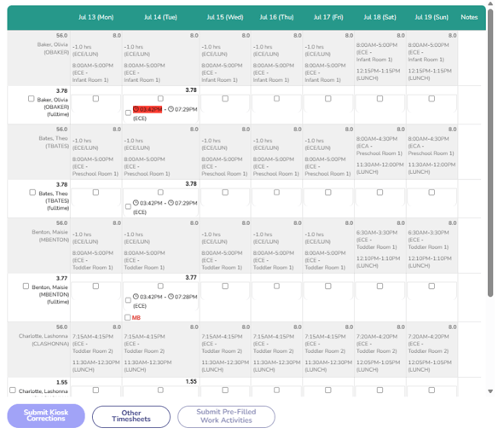Image resolution: width=504 pixels, height=434 pixels.
Task: Check Jul 15 box in Benton, Maisie row
Action: pos(225,286)
